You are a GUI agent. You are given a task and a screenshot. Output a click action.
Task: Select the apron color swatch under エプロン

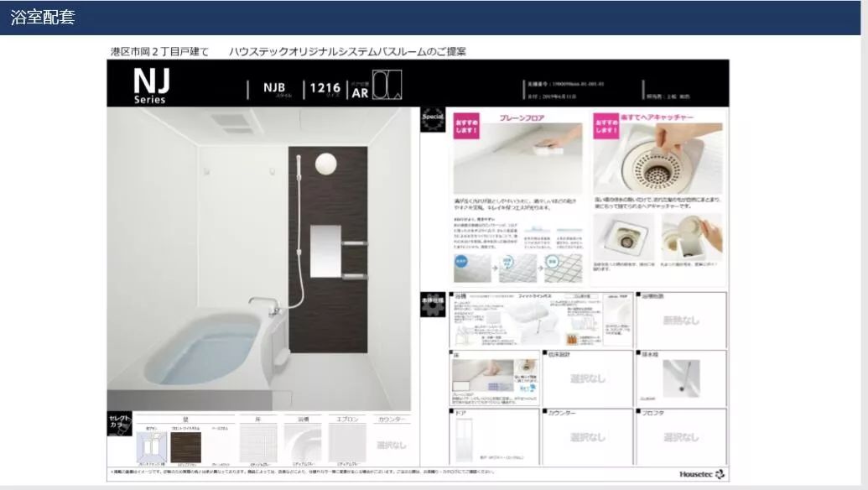click(x=348, y=443)
